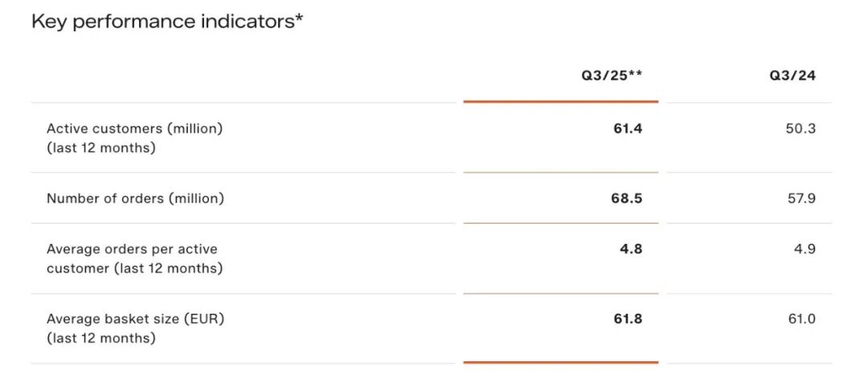This screenshot has width=868, height=383.
Task: Click the "Average orders per active" row label
Action: (x=132, y=249)
